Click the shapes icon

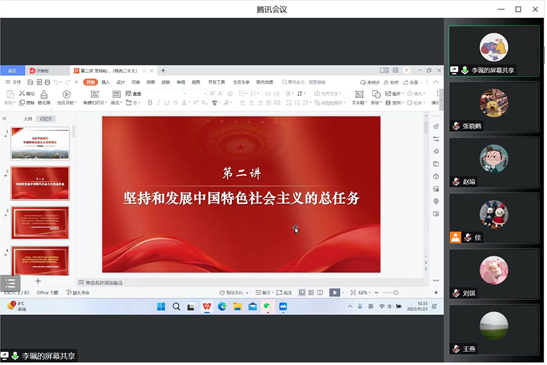[376, 94]
